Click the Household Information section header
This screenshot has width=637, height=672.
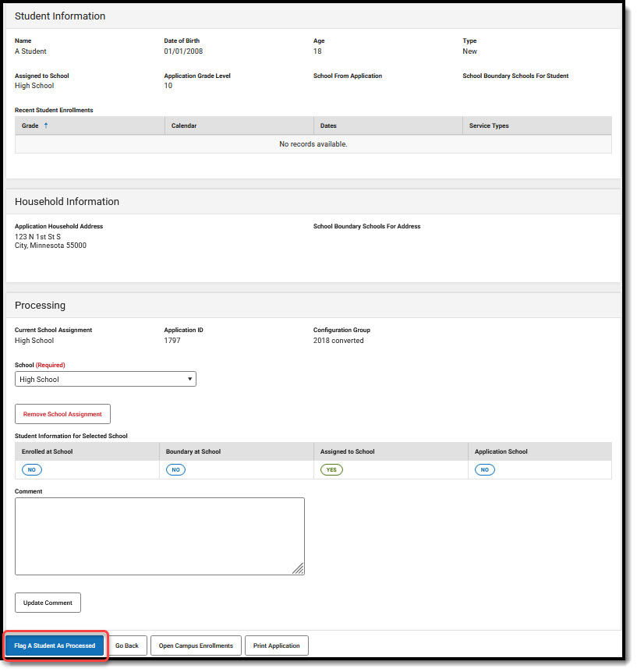coord(66,201)
